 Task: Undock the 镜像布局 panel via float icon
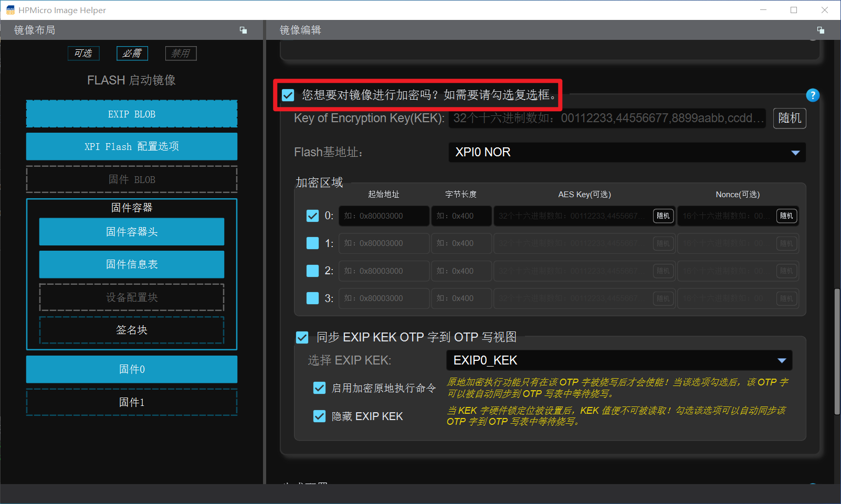[243, 30]
